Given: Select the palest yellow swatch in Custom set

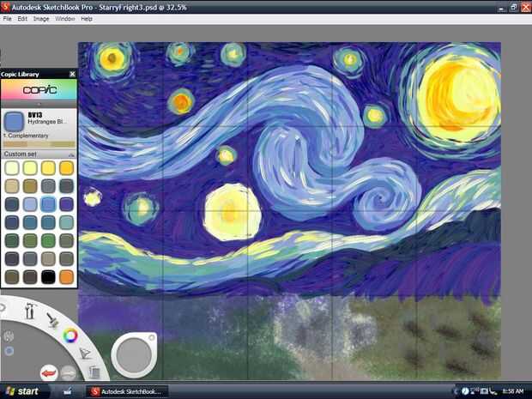Looking at the screenshot, I should pyautogui.click(x=12, y=168).
